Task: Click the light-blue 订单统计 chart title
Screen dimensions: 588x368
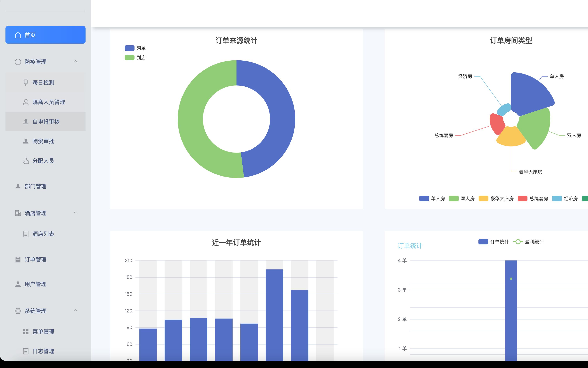Action: [410, 246]
